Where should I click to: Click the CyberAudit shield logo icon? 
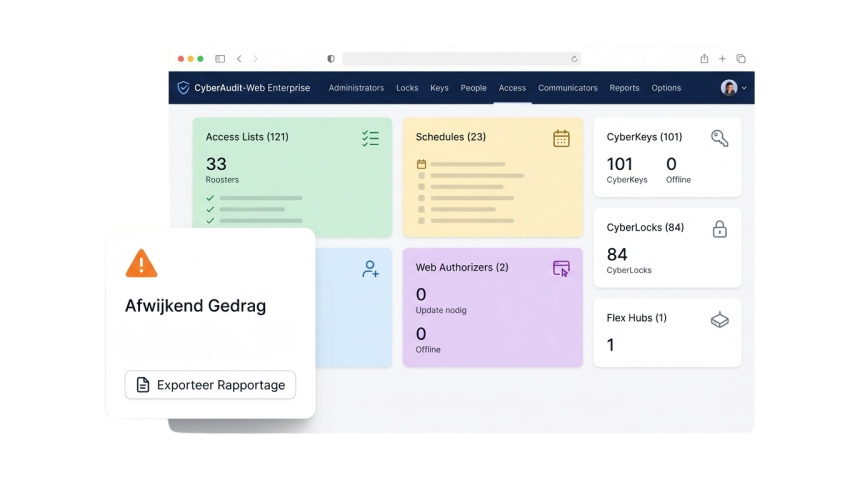(183, 88)
